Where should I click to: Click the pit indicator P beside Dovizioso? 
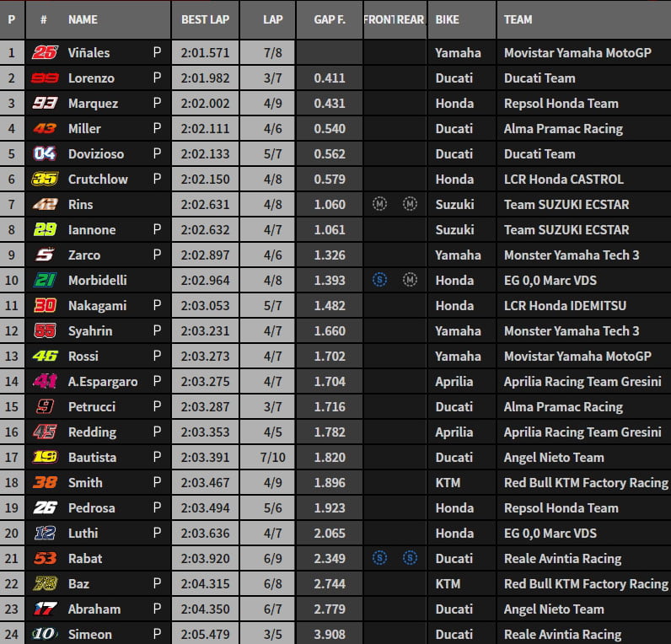(157, 153)
